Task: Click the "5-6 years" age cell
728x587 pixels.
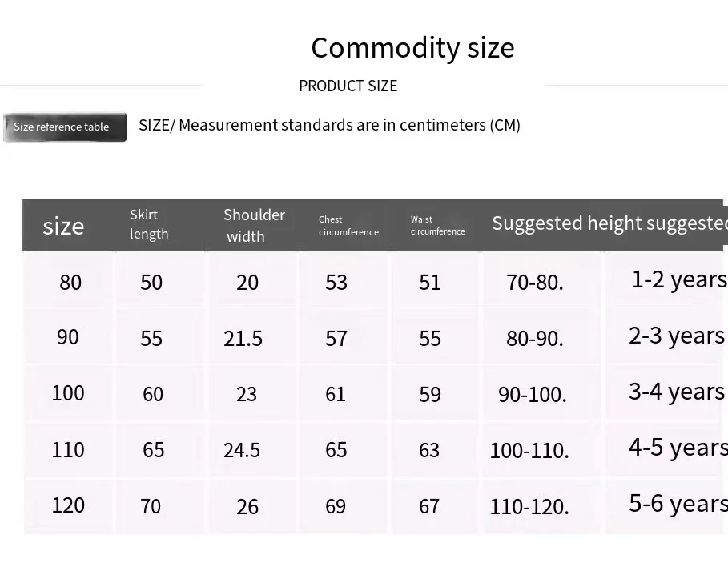Action: (x=678, y=503)
